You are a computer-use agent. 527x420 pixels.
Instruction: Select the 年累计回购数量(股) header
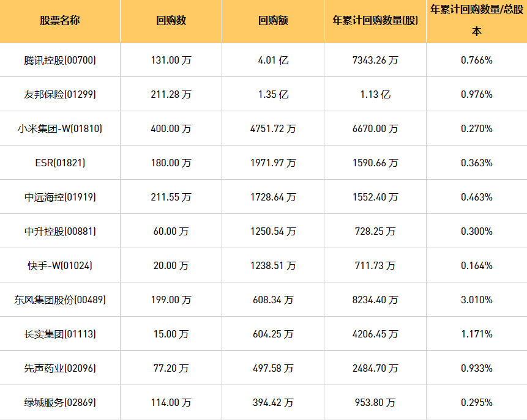click(x=375, y=20)
